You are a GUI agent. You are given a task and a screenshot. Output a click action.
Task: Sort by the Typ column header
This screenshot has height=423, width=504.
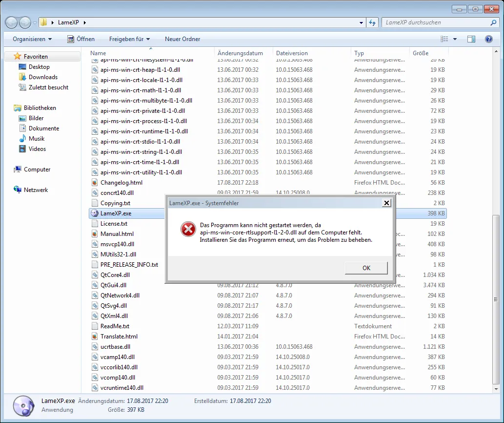pos(359,53)
